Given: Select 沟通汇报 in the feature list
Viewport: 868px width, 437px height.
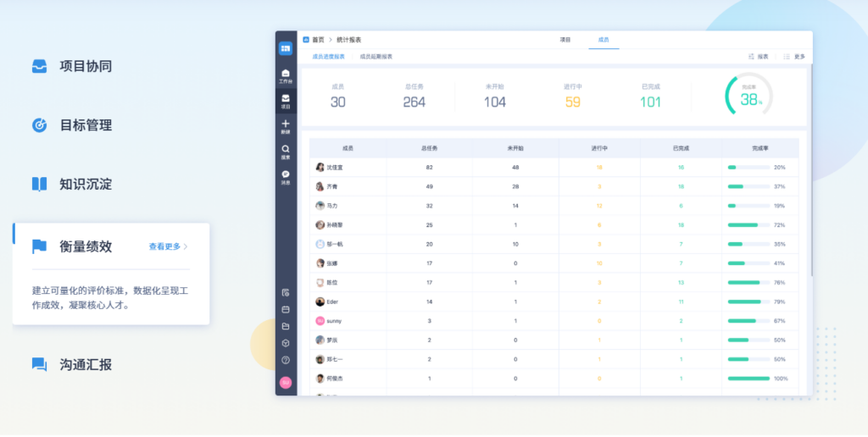Looking at the screenshot, I should tap(86, 364).
